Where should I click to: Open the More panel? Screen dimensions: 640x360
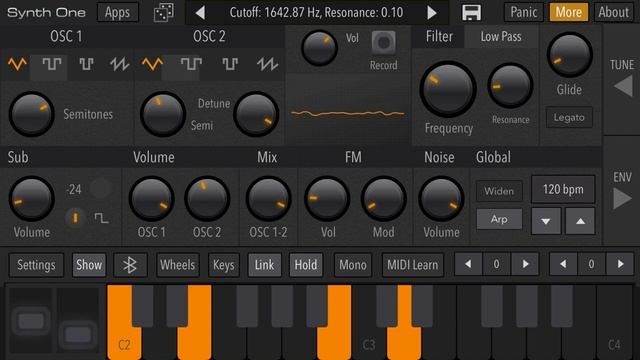(569, 12)
